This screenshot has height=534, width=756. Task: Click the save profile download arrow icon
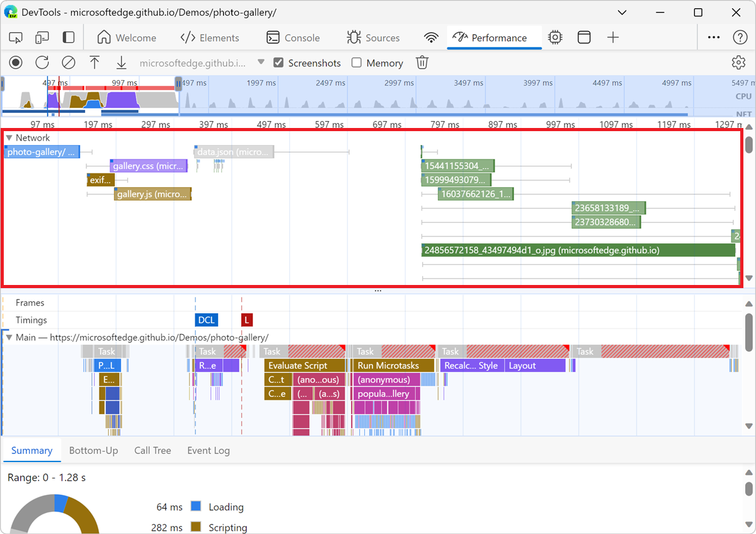pos(121,62)
